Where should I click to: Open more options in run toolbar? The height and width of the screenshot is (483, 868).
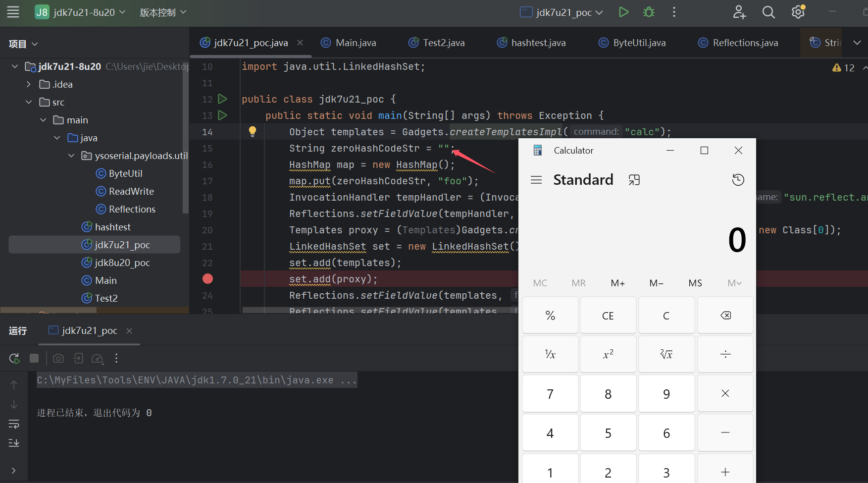[x=116, y=358]
